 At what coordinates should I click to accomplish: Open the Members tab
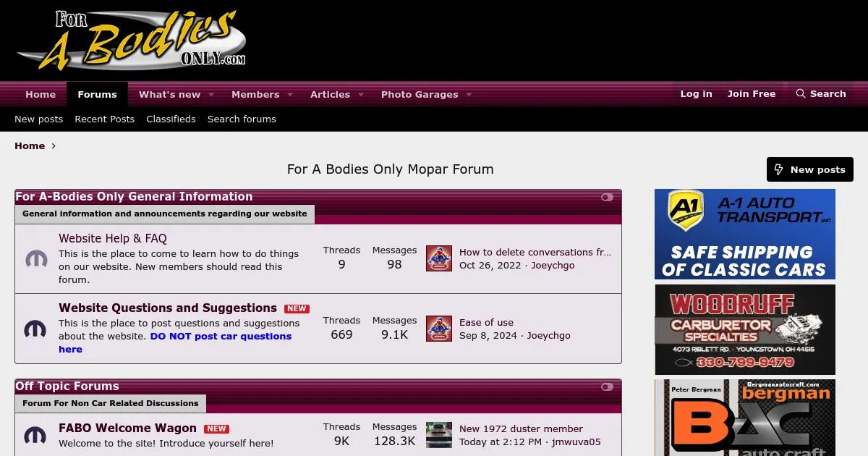pyautogui.click(x=255, y=94)
